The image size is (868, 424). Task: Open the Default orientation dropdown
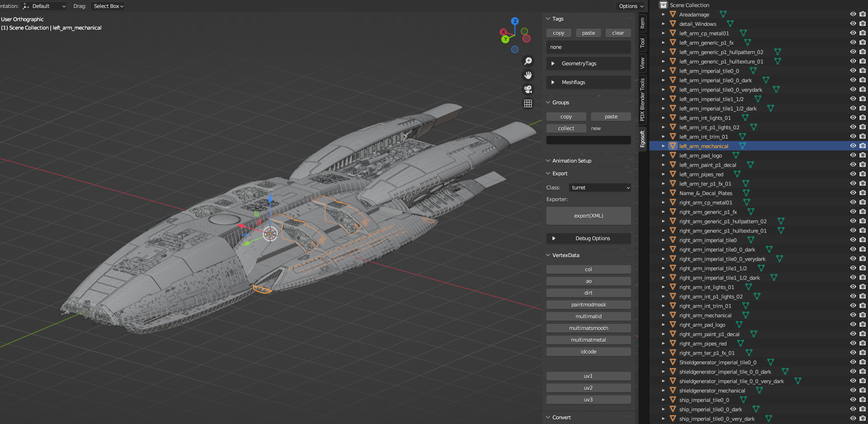click(x=44, y=6)
